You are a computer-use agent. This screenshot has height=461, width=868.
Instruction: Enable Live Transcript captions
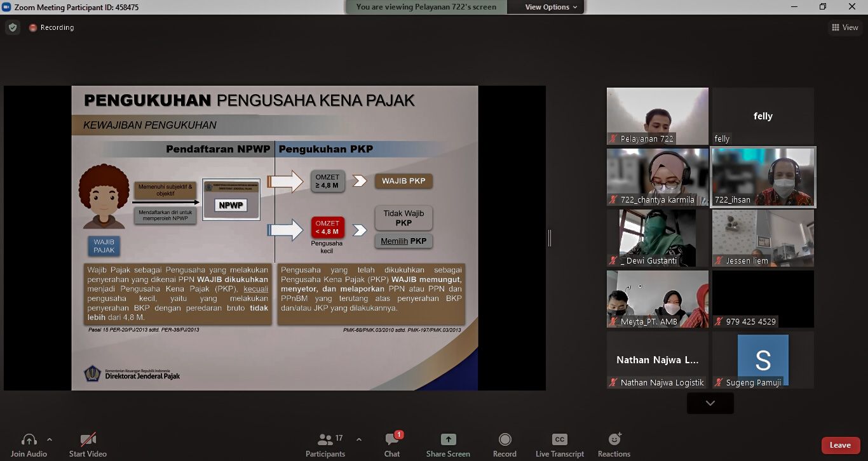tap(559, 440)
